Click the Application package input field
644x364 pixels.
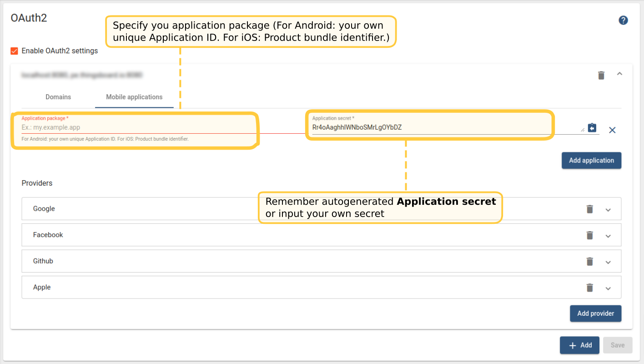pos(136,127)
